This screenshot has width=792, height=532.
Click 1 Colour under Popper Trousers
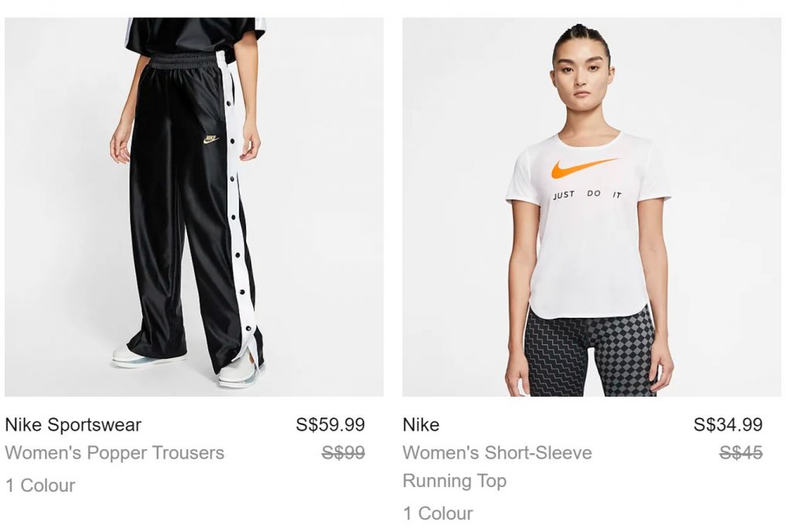[40, 486]
